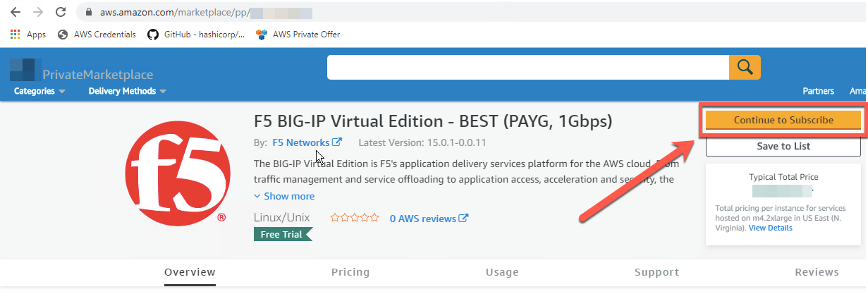Reload the page with the refresh icon

(x=61, y=13)
